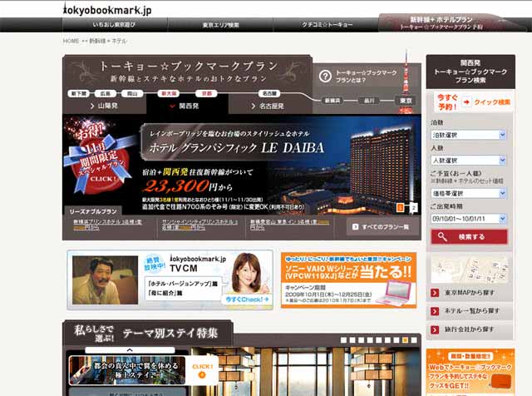Open 「母に紹介」篇 link
Image resolution: width=532 pixels, height=396 pixels.
click(165, 293)
